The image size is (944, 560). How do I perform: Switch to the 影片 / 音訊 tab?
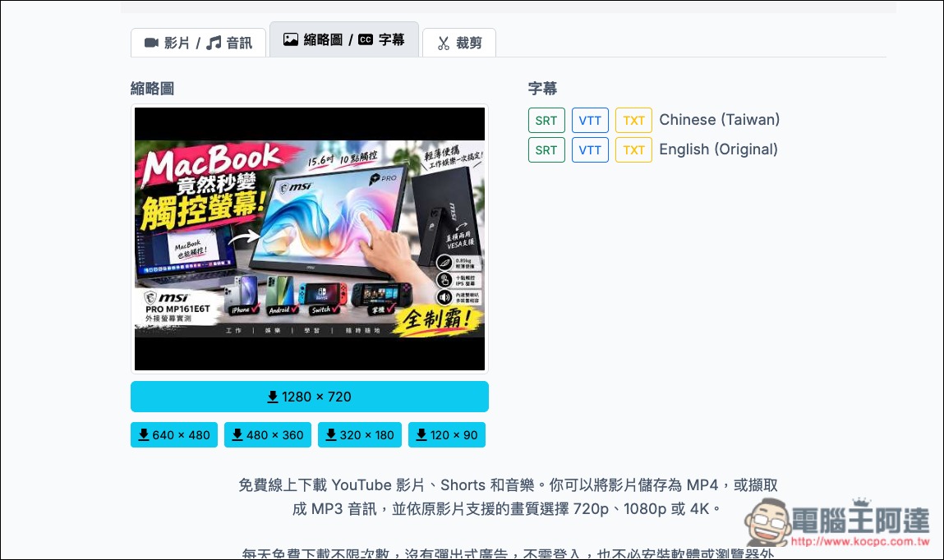[198, 43]
